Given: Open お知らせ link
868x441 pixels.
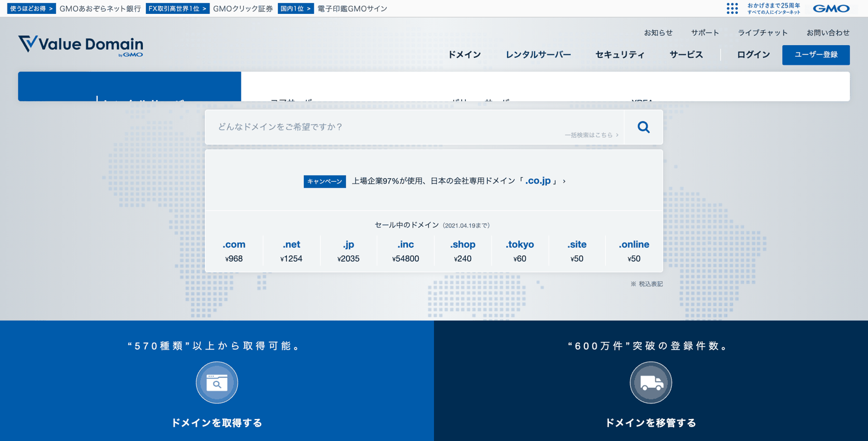Looking at the screenshot, I should (x=659, y=33).
